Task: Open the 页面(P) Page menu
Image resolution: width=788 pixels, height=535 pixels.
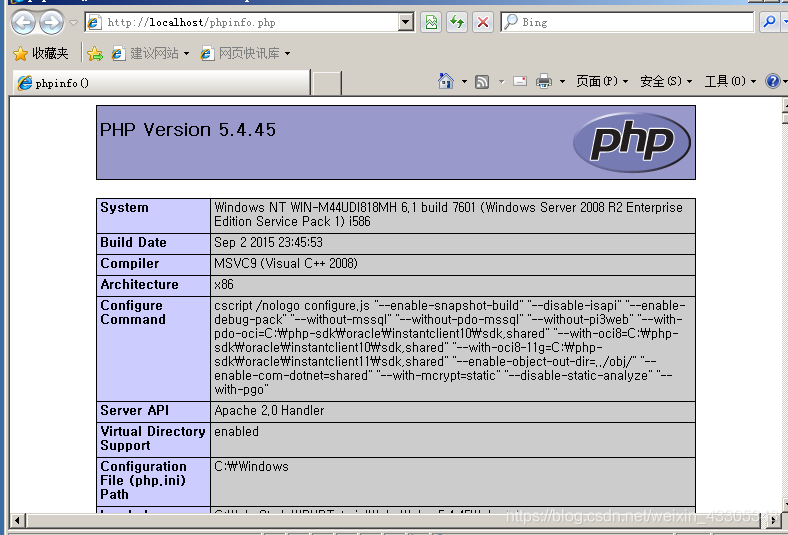Action: (602, 81)
